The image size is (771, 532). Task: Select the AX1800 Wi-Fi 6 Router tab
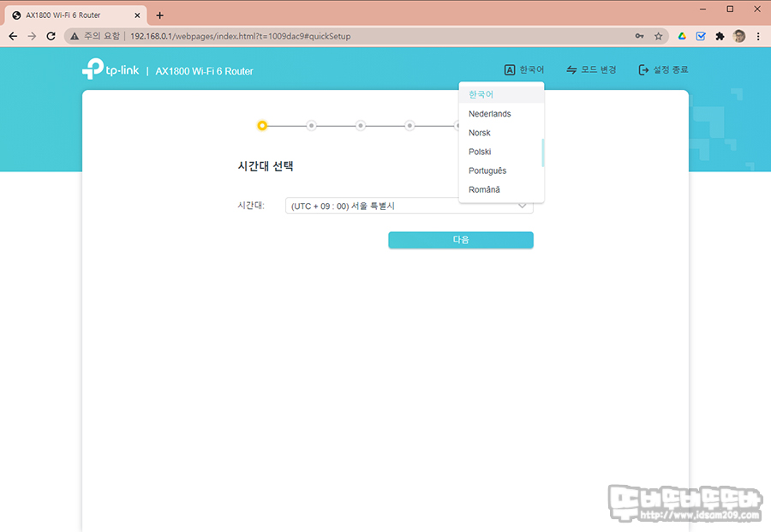[75, 15]
